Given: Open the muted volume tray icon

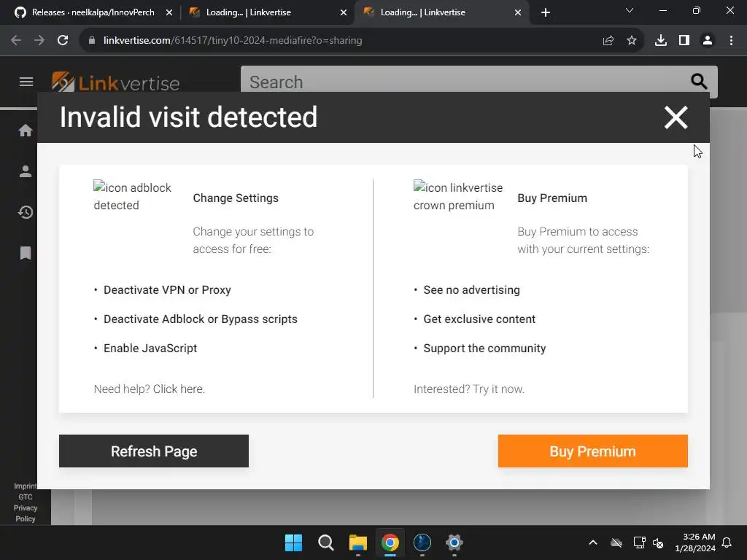Looking at the screenshot, I should point(658,542).
